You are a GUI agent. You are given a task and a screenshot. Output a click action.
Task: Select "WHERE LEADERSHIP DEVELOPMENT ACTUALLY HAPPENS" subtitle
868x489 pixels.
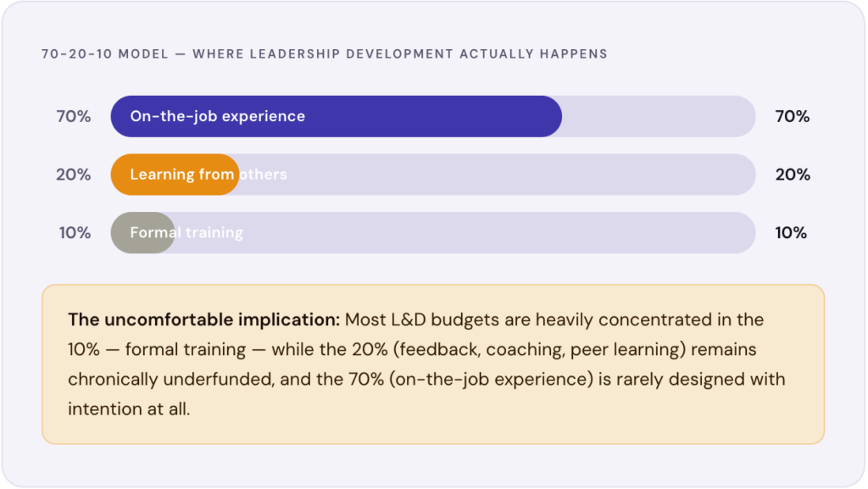point(400,54)
